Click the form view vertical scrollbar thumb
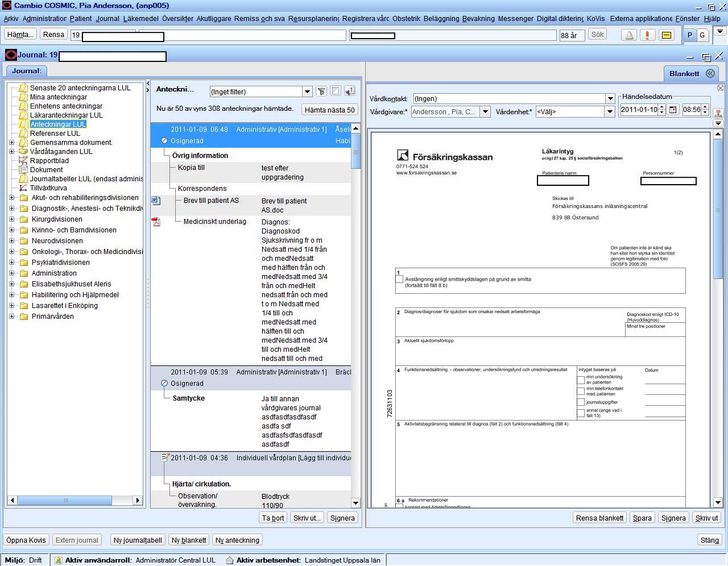 tap(718, 210)
